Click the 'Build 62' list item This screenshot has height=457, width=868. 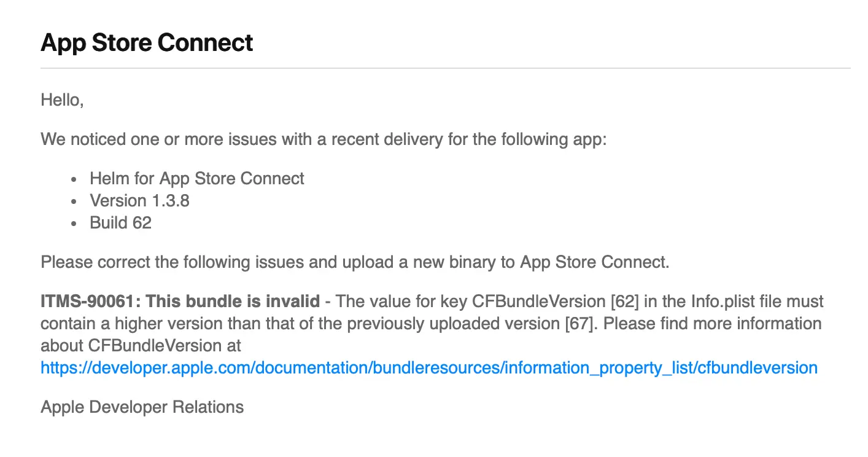click(120, 222)
